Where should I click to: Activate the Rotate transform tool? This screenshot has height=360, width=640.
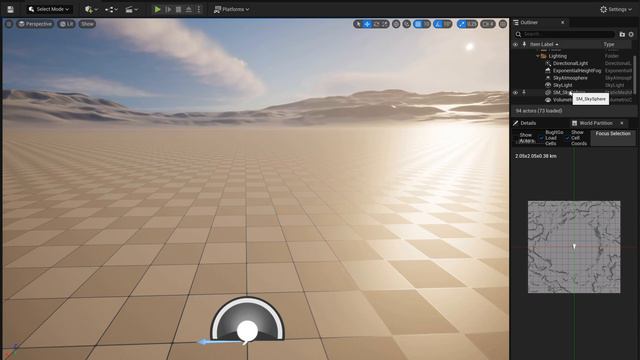pos(376,24)
